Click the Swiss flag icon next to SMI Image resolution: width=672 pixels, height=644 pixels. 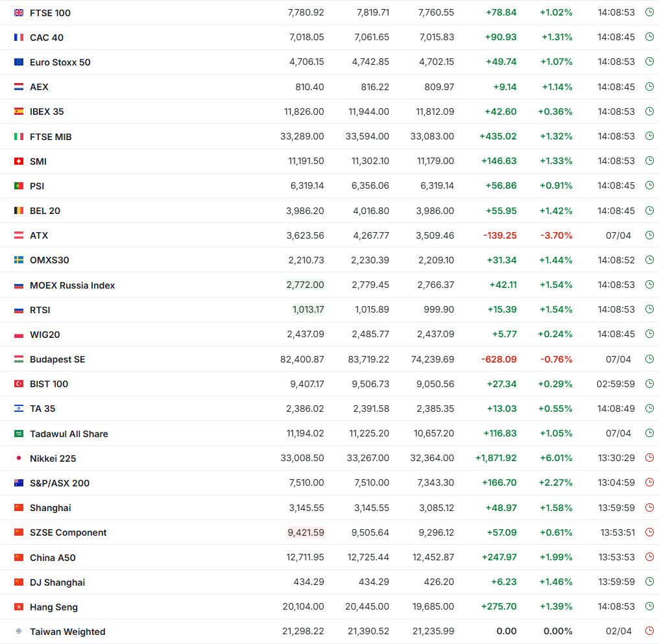(x=19, y=161)
